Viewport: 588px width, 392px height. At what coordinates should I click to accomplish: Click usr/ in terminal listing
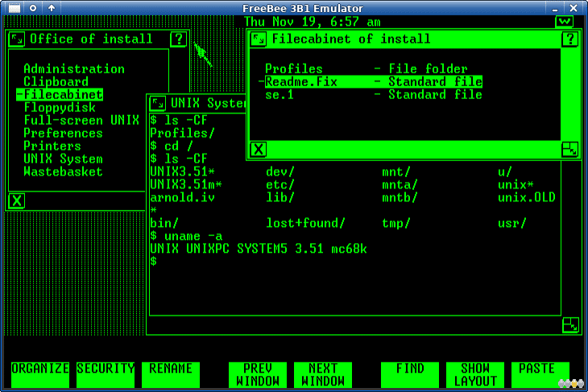pyautogui.click(x=512, y=223)
